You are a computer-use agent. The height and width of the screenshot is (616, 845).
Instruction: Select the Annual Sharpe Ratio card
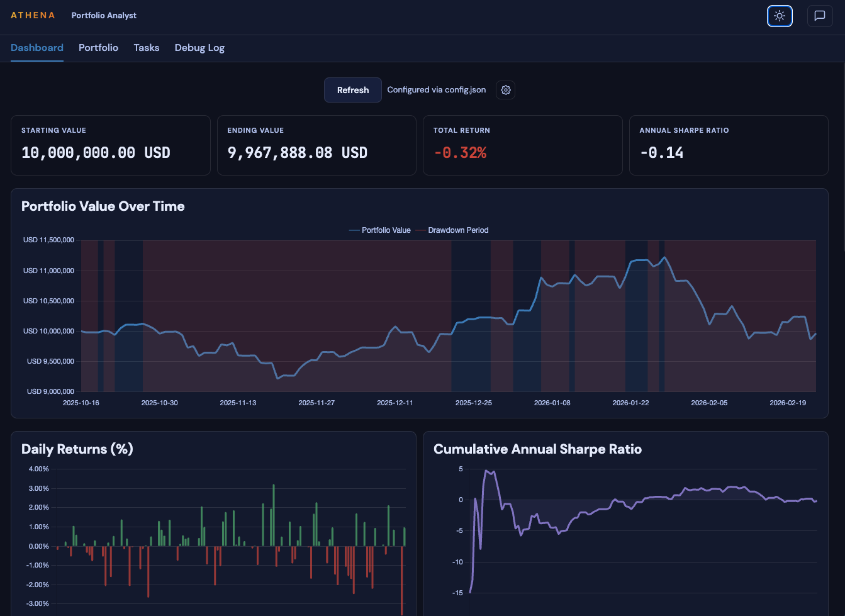[728, 145]
